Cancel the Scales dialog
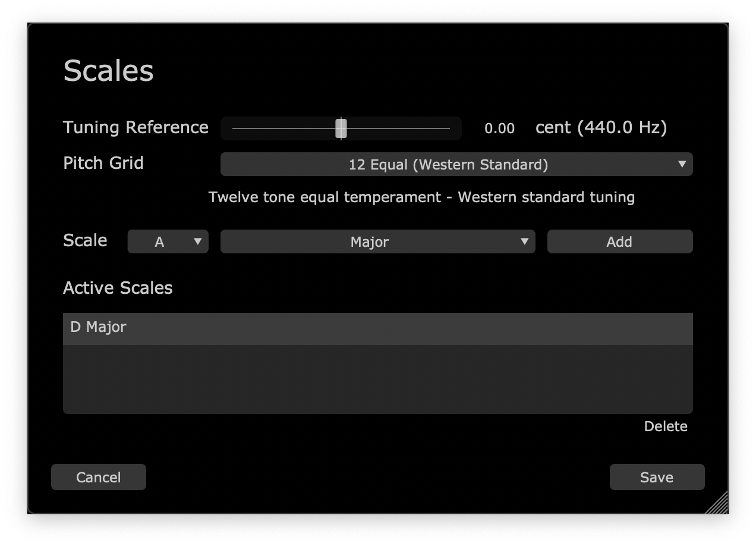756x546 pixels. coord(99,477)
